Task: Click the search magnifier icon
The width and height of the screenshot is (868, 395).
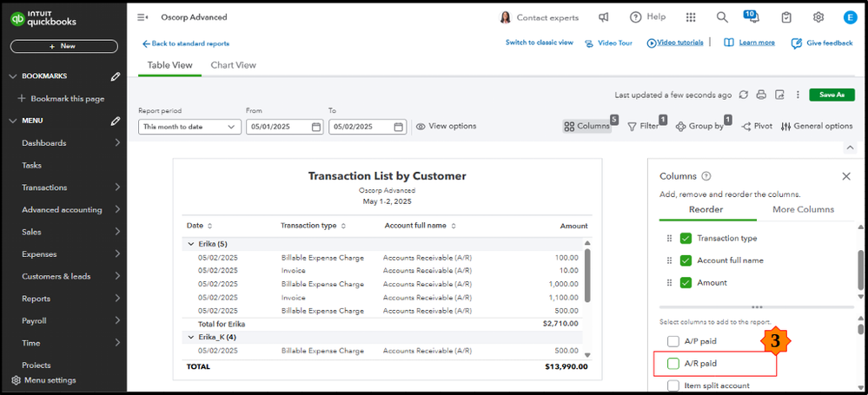Action: (722, 17)
